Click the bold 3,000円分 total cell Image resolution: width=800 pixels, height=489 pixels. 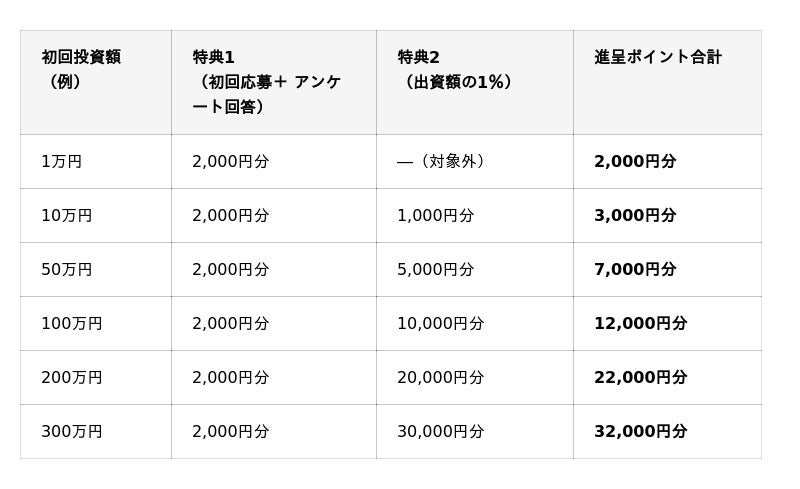click(x=667, y=215)
